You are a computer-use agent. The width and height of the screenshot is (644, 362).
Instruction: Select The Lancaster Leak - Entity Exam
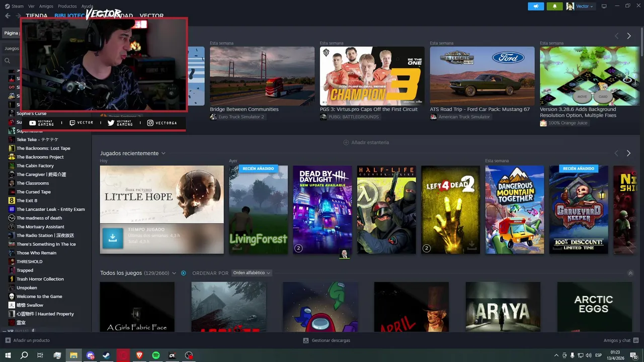pos(50,209)
